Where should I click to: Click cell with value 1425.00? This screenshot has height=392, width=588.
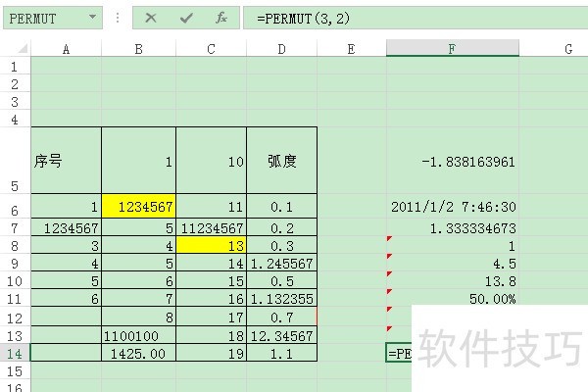click(x=139, y=353)
